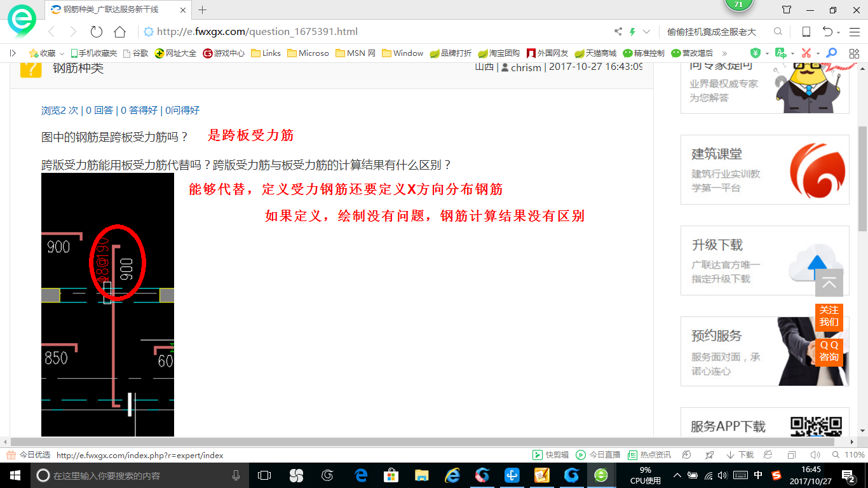
Task: Click the 关注我们 orange button
Action: click(x=829, y=316)
